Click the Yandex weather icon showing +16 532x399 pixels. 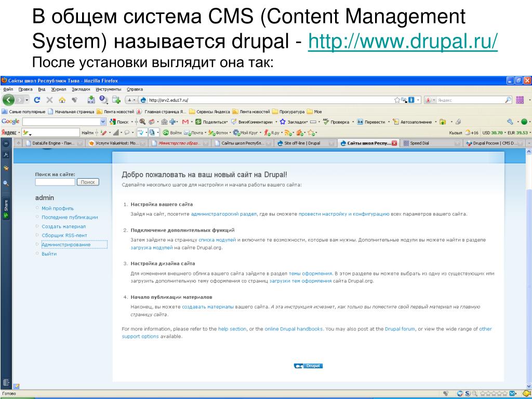468,132
